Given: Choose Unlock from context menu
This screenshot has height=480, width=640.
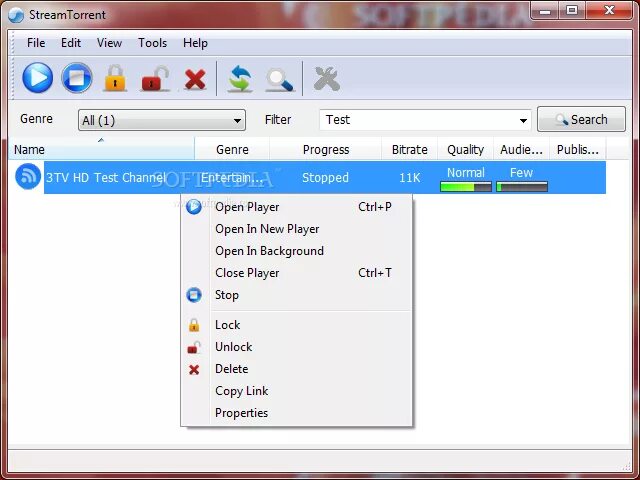Looking at the screenshot, I should pyautogui.click(x=296, y=347).
